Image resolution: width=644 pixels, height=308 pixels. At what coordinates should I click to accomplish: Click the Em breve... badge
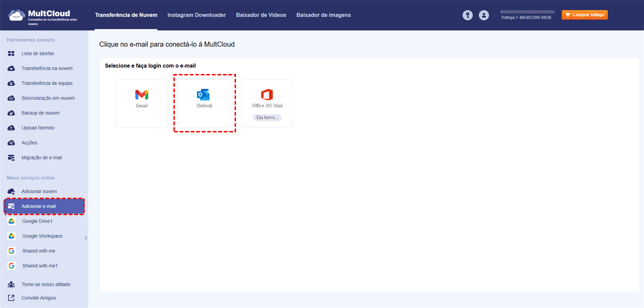[267, 118]
